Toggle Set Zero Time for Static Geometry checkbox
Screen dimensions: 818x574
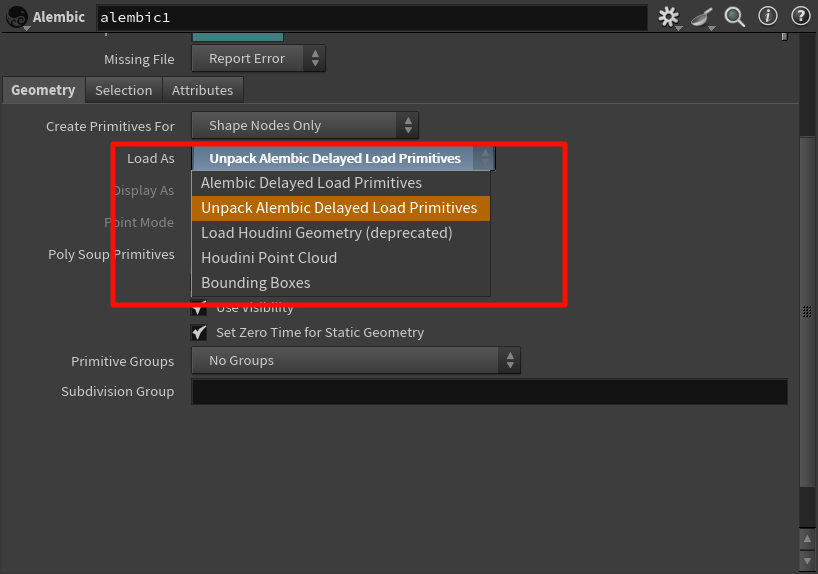[199, 332]
